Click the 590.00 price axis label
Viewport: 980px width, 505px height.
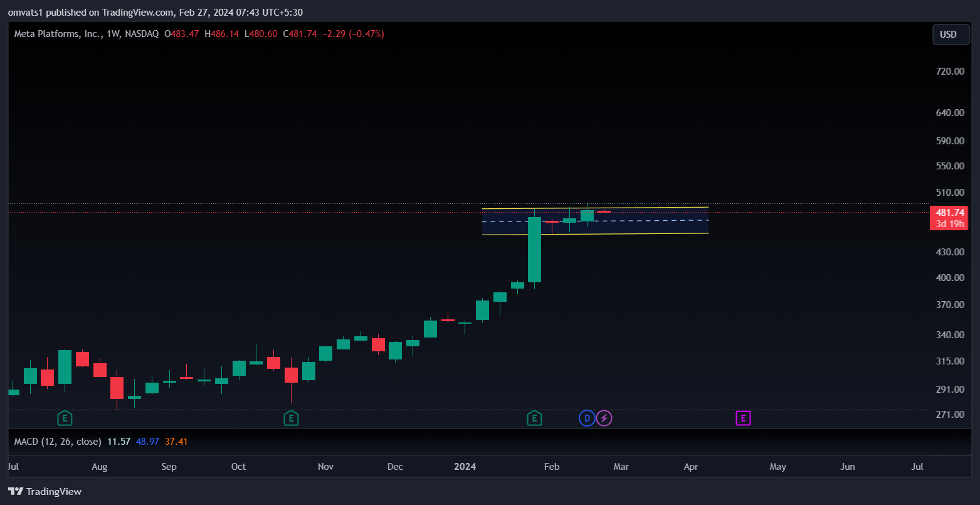(x=950, y=141)
